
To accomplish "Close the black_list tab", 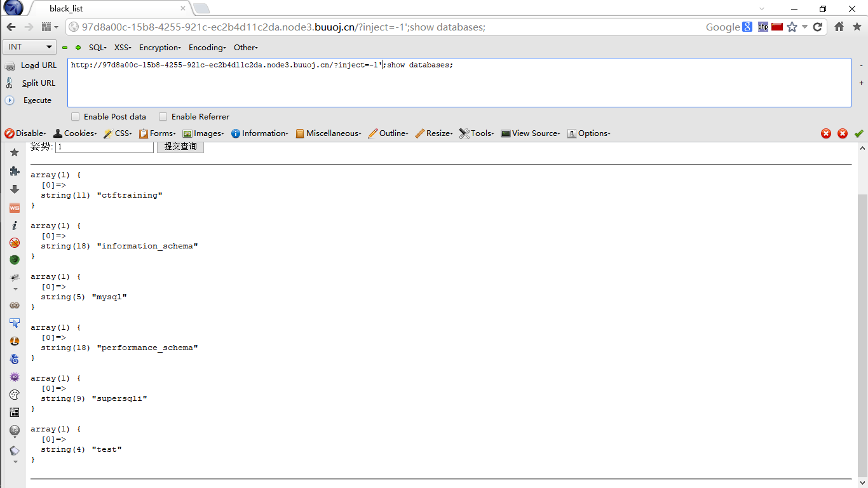I will 183,8.
